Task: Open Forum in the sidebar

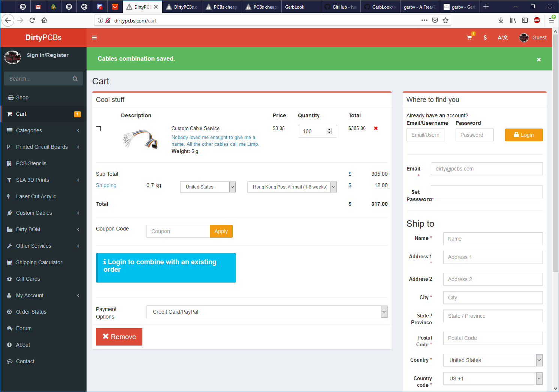Action: point(43,328)
